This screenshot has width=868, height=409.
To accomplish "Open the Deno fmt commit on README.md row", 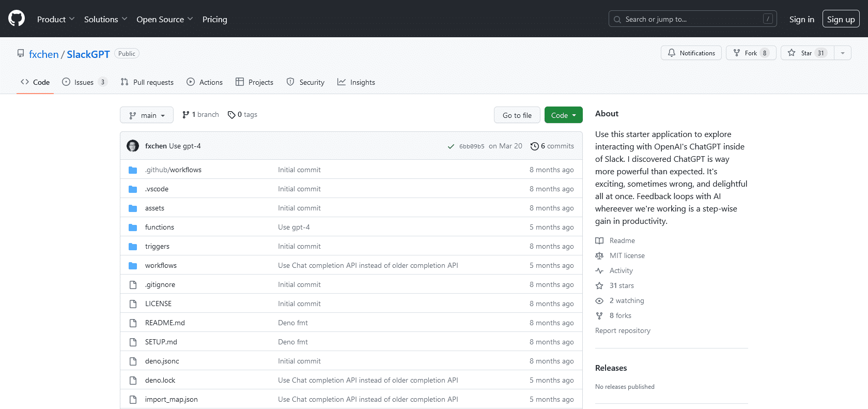I will click(x=293, y=323).
